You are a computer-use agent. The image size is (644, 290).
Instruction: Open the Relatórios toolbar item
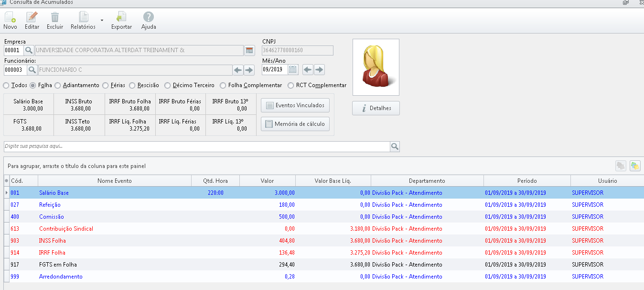tap(83, 21)
